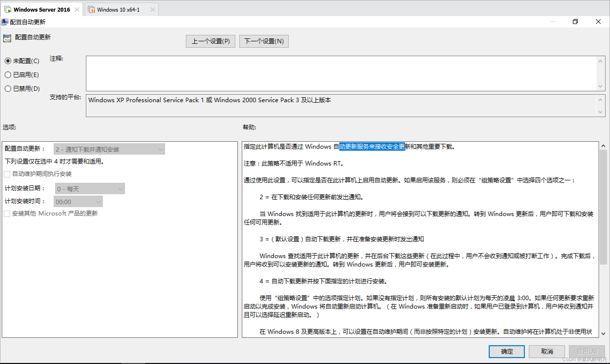Minimize the 配置自动更新 window
Screen dimensions: 610x364
(553, 22)
